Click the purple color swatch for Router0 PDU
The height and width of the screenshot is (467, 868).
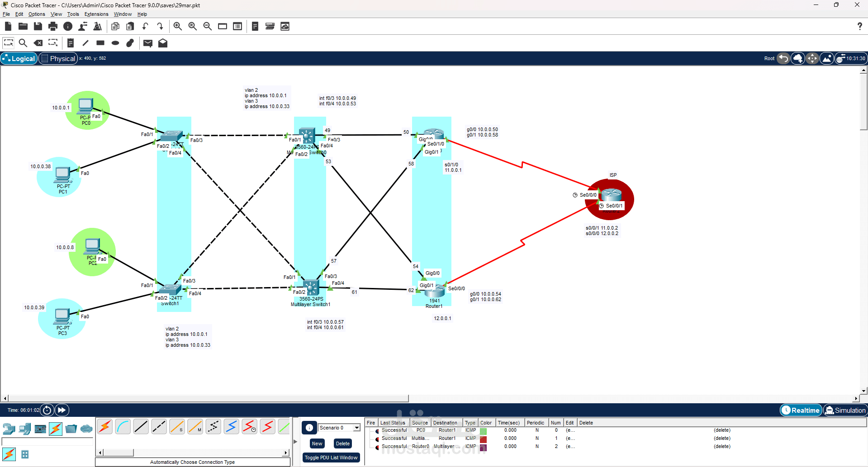[x=483, y=447]
